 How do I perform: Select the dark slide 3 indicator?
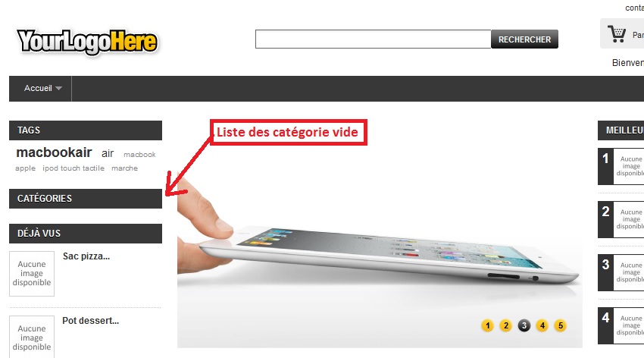[524, 326]
